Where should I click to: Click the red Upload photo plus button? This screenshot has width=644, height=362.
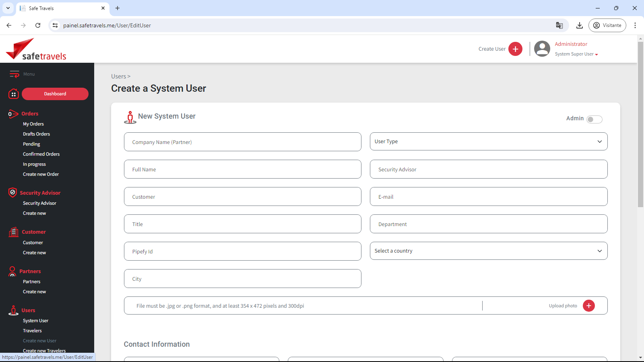[x=588, y=306]
